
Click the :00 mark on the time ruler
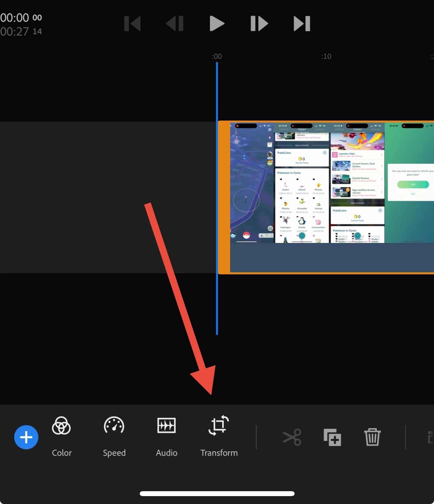tap(217, 56)
